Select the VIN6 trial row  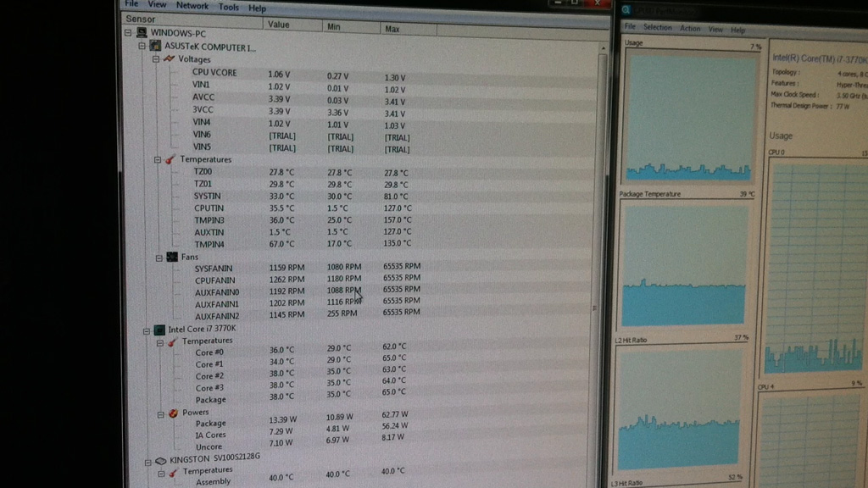point(359,136)
